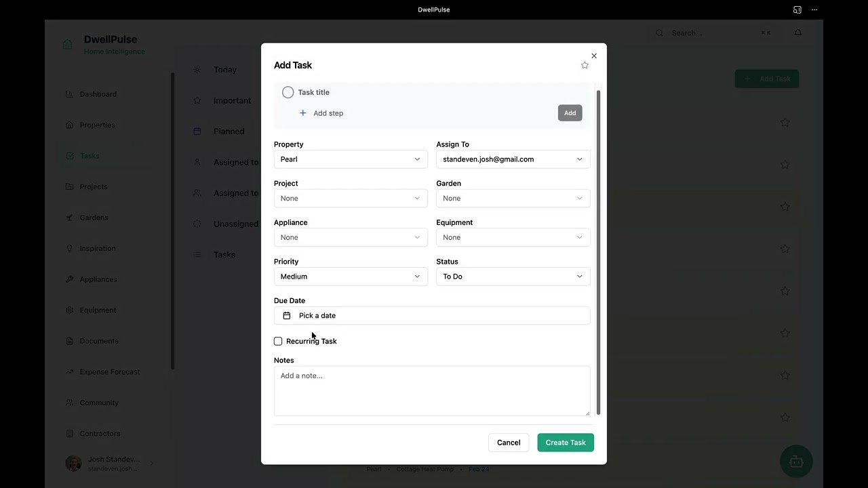Expand the Garden dropdown
The width and height of the screenshot is (868, 488).
513,199
